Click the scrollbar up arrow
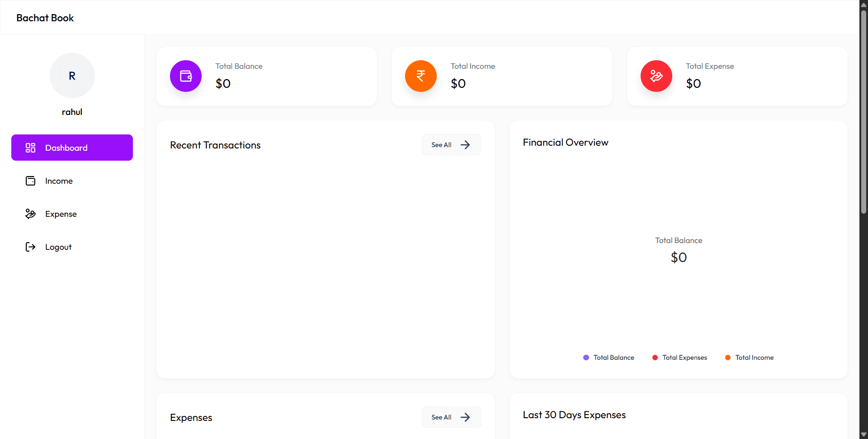868x439 pixels. 863,5
